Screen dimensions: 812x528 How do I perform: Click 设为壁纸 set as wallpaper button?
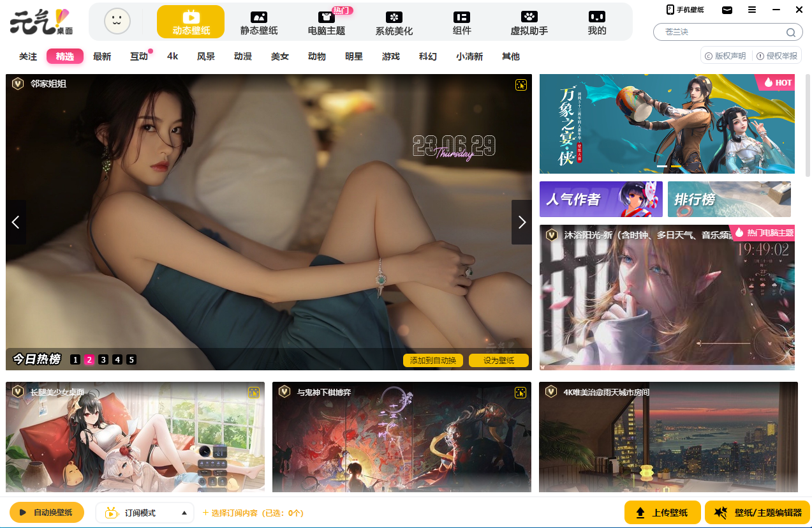click(499, 360)
